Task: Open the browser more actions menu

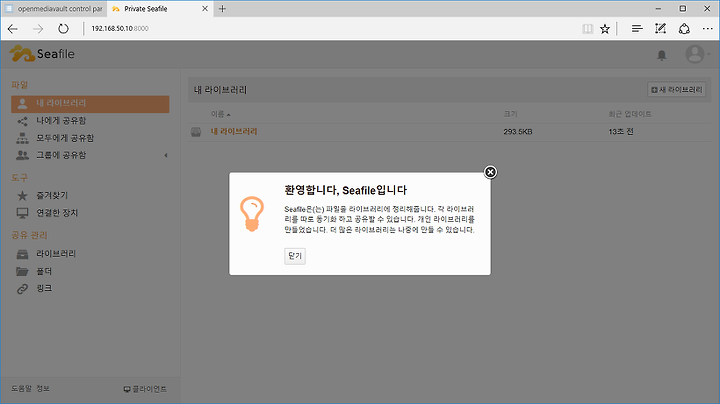Action: (x=708, y=29)
